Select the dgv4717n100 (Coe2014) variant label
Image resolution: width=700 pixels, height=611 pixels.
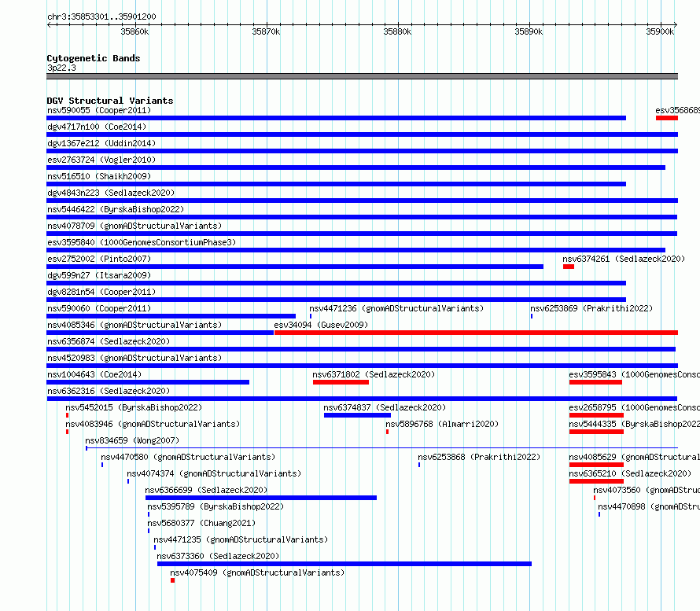[97, 127]
